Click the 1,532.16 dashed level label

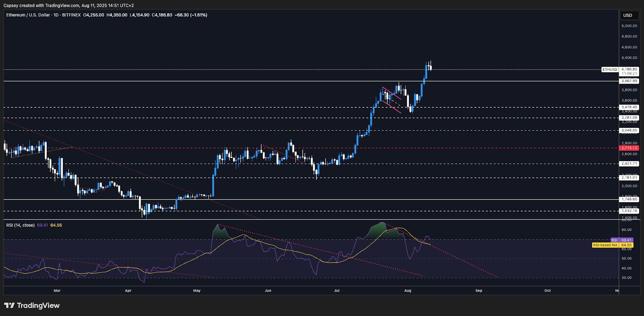pos(629,211)
